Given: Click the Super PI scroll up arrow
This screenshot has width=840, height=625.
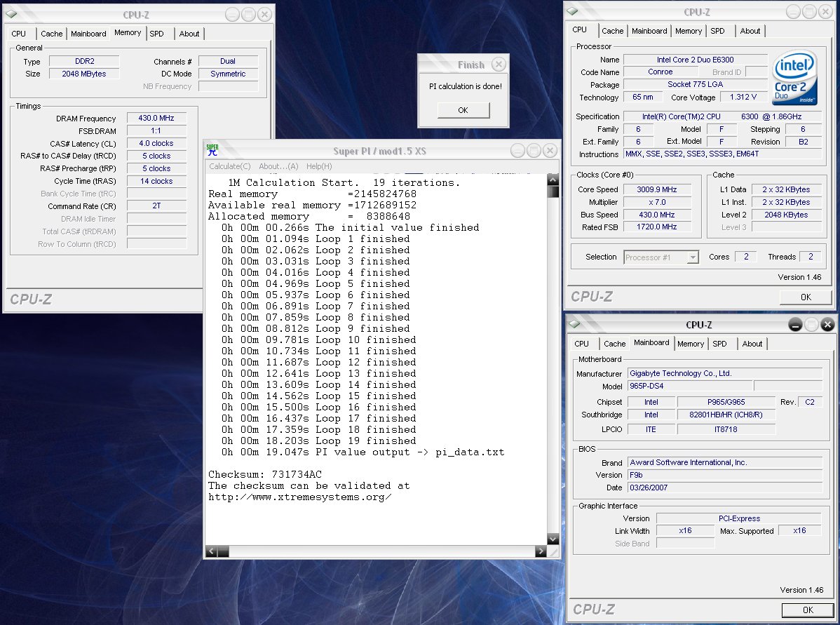Looking at the screenshot, I should tap(553, 180).
